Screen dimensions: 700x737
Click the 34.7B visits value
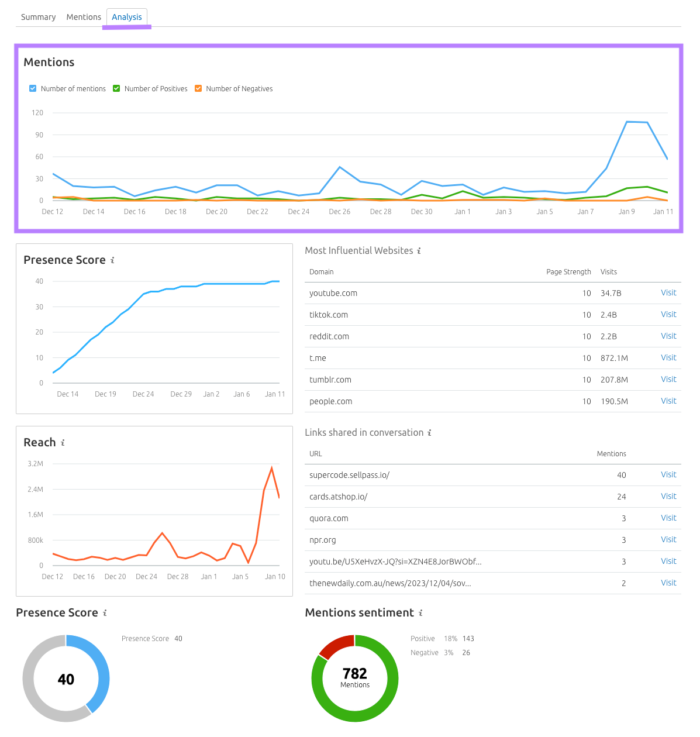[x=611, y=294]
